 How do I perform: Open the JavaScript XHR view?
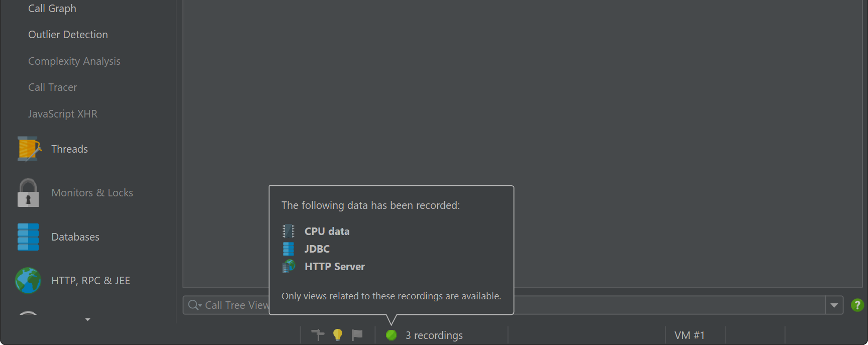point(63,114)
